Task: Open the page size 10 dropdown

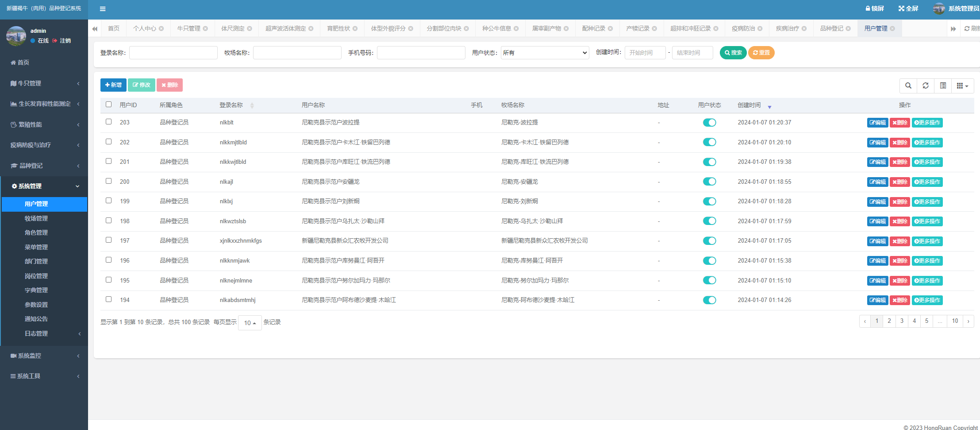Action: (x=250, y=323)
